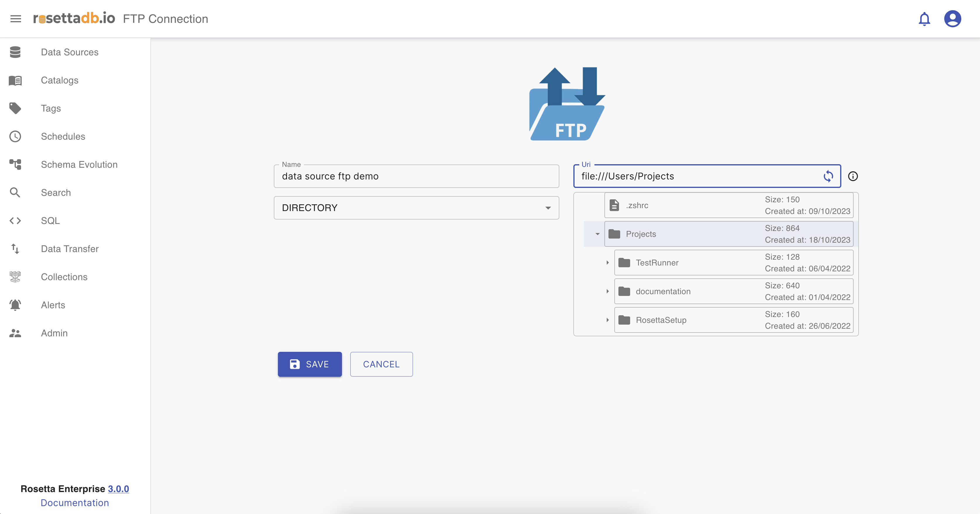The height and width of the screenshot is (514, 980).
Task: Click the refresh icon in Uri field
Action: click(x=828, y=176)
